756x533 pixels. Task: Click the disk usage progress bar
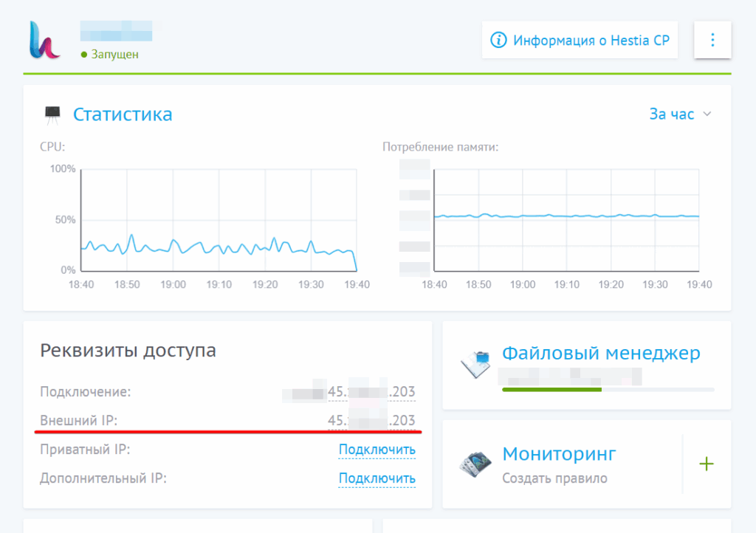tap(608, 389)
